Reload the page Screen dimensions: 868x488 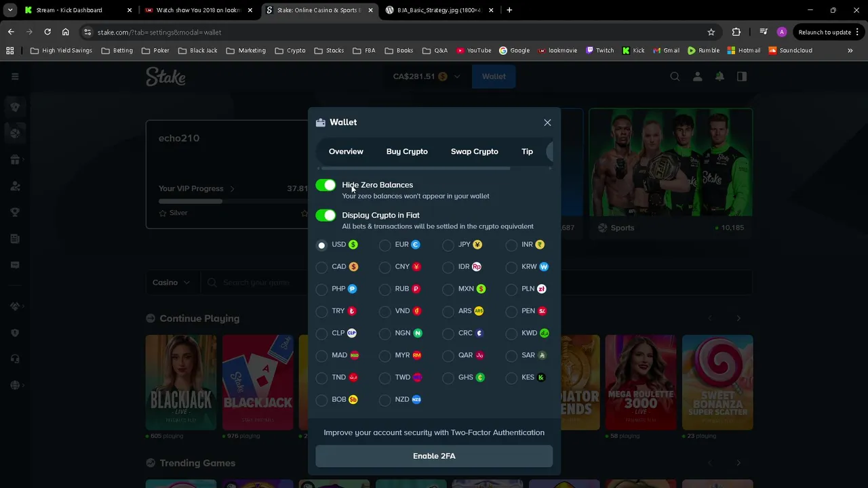[47, 32]
